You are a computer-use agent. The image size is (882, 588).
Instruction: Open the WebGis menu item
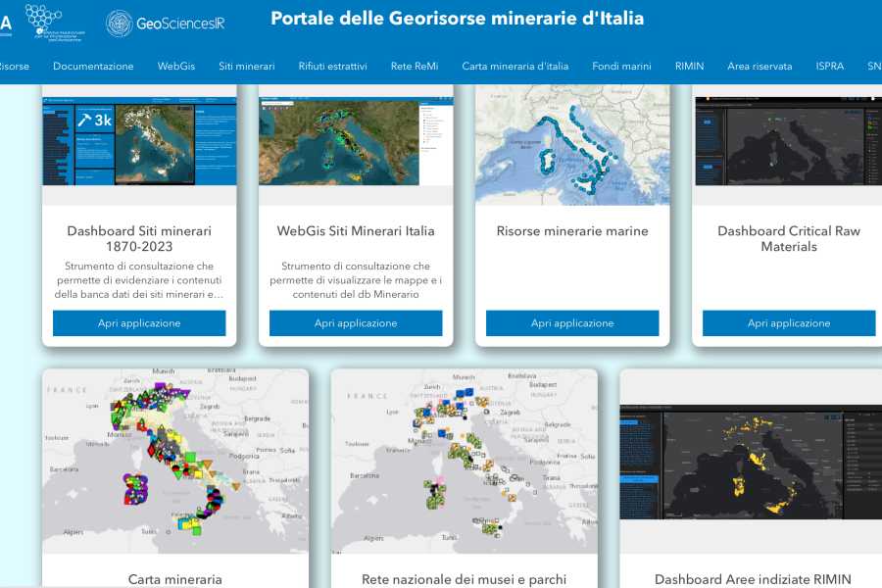coord(176,67)
